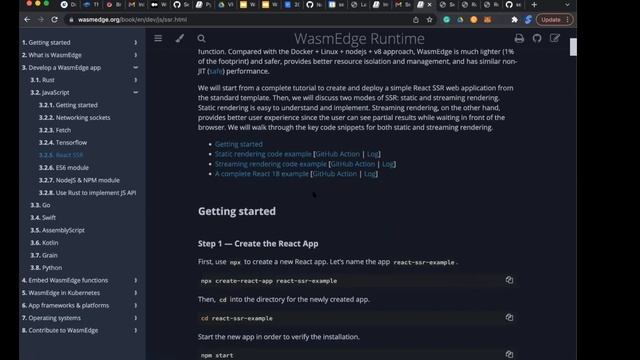The image size is (640, 360).
Task: Expand Embed WasmEdge functions chapter arrow
Action: 136,280
